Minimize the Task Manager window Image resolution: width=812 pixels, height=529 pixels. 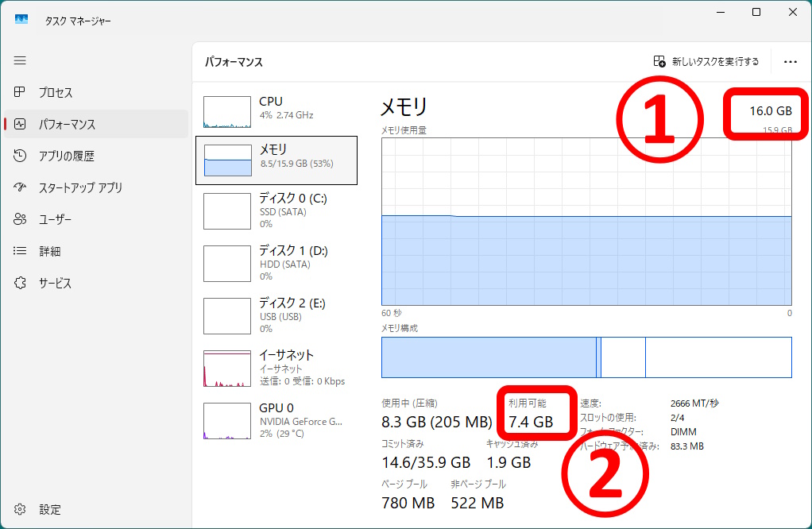(x=721, y=12)
